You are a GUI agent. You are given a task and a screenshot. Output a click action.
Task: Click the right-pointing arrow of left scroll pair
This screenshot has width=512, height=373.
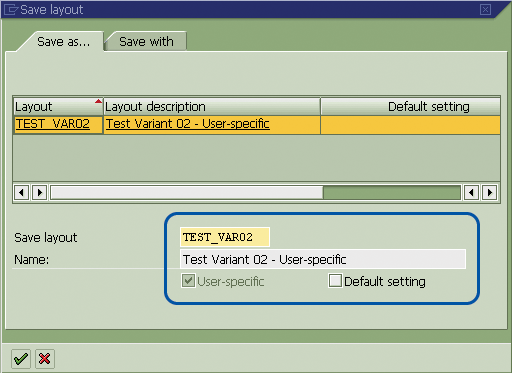pos(40,192)
